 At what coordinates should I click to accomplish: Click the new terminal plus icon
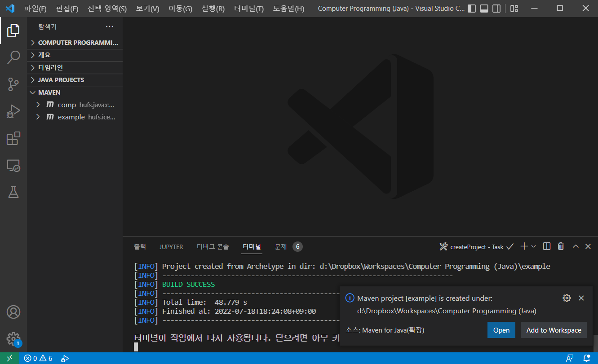coord(524,246)
